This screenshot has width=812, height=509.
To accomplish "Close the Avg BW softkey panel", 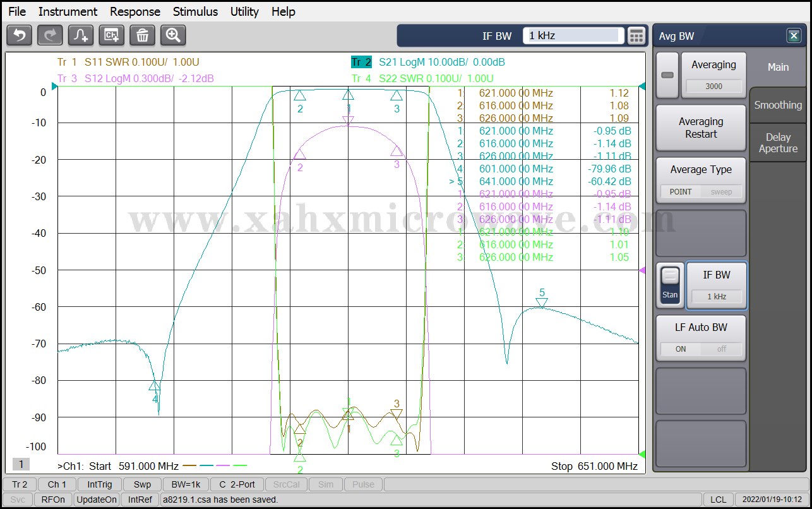I will coord(794,36).
